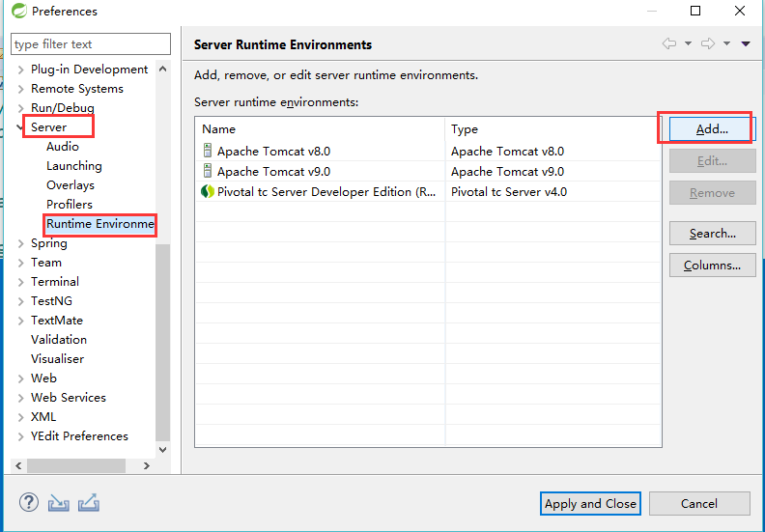Click the Apache Tomcat v8.0 server icon
The height and width of the screenshot is (532, 765).
click(x=208, y=151)
